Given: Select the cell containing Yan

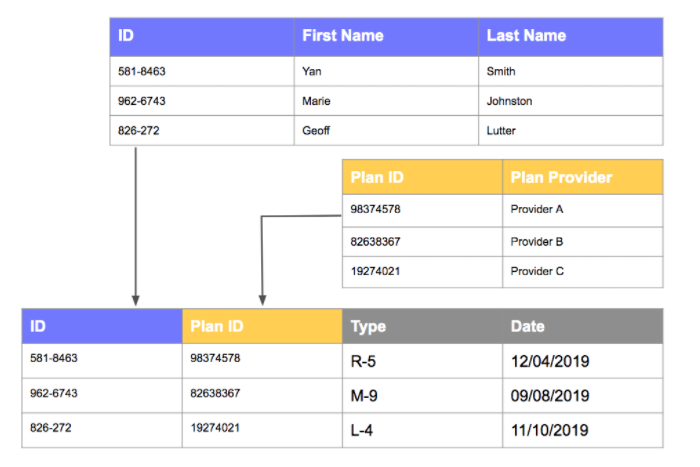Looking at the screenshot, I should (x=311, y=72).
